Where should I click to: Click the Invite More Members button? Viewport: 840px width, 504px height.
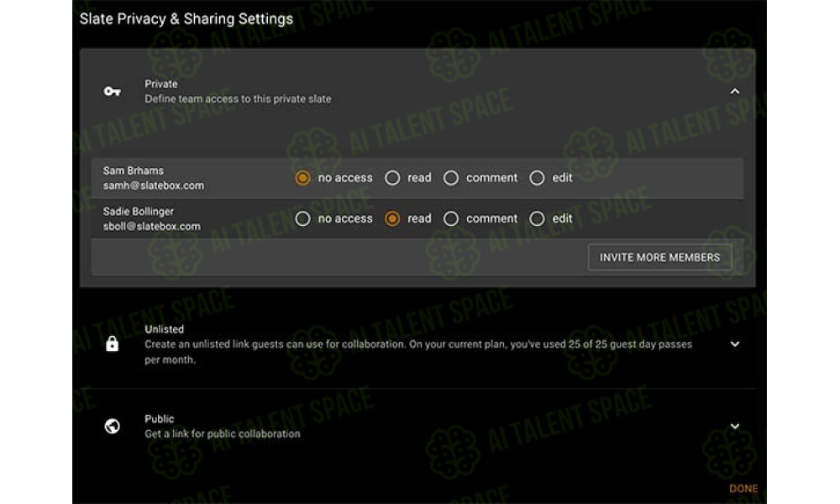659,258
